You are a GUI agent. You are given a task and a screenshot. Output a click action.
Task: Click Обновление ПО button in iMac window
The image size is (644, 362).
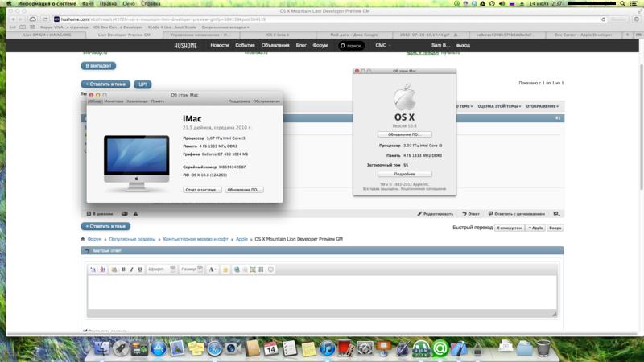(x=244, y=190)
